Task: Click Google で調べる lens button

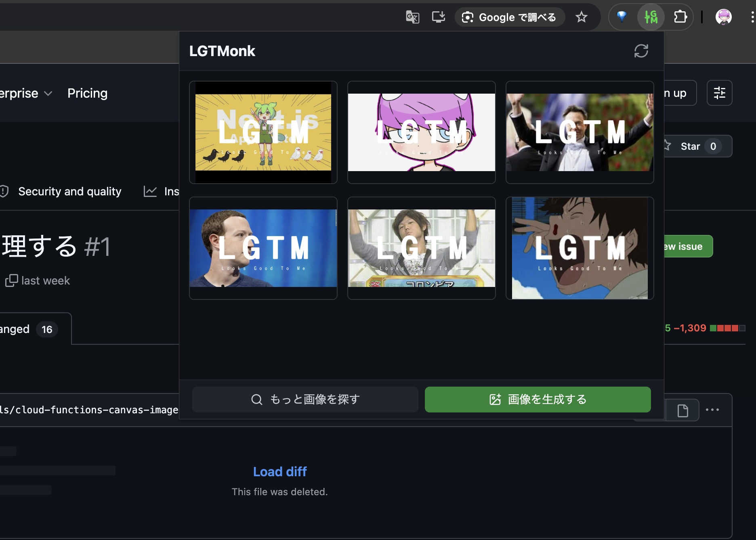Action: [x=509, y=17]
